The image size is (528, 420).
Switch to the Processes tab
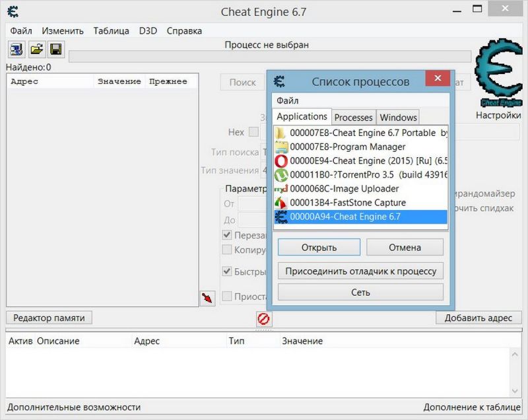pyautogui.click(x=354, y=118)
